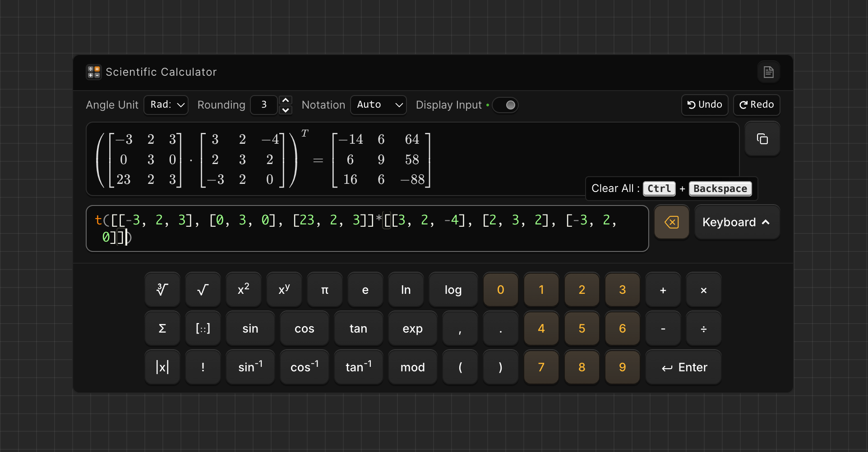Collapse the on-screen Keyboard panel
This screenshot has width=868, height=452.
coord(736,222)
